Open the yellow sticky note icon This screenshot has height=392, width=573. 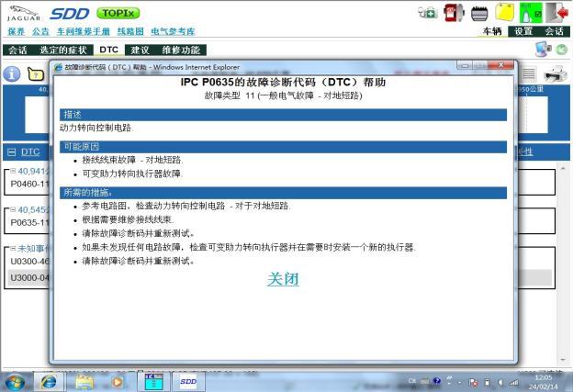(x=504, y=13)
